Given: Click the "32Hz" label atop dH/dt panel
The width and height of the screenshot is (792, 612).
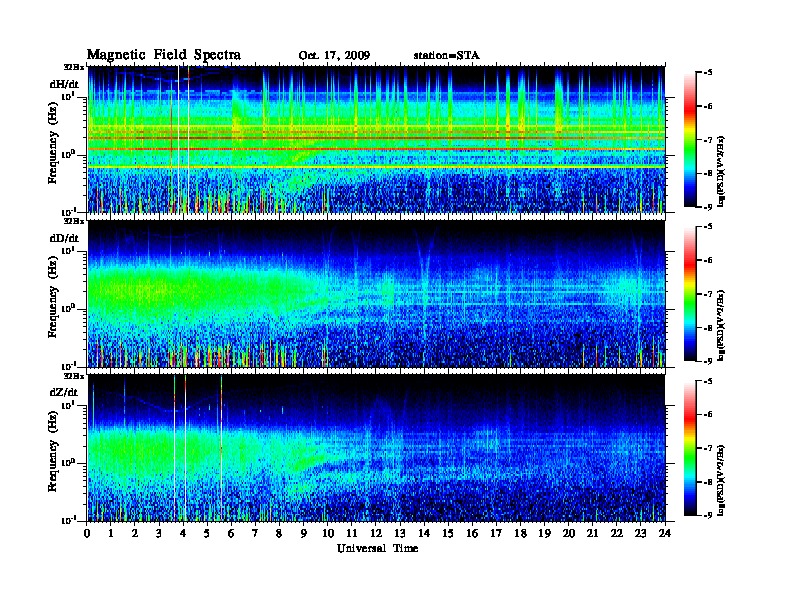Looking at the screenshot, I should coord(74,67).
